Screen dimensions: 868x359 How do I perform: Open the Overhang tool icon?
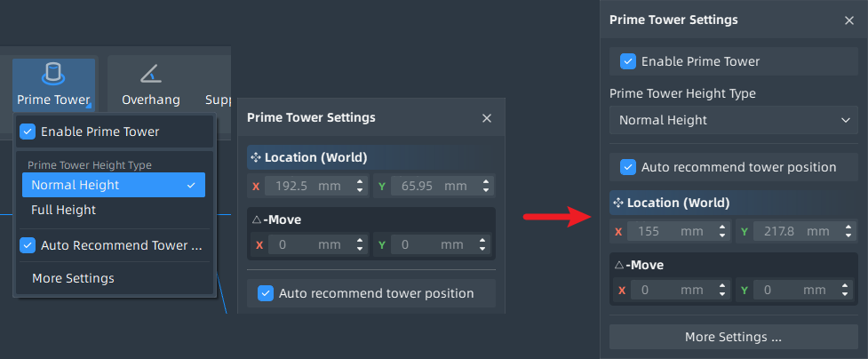[150, 74]
